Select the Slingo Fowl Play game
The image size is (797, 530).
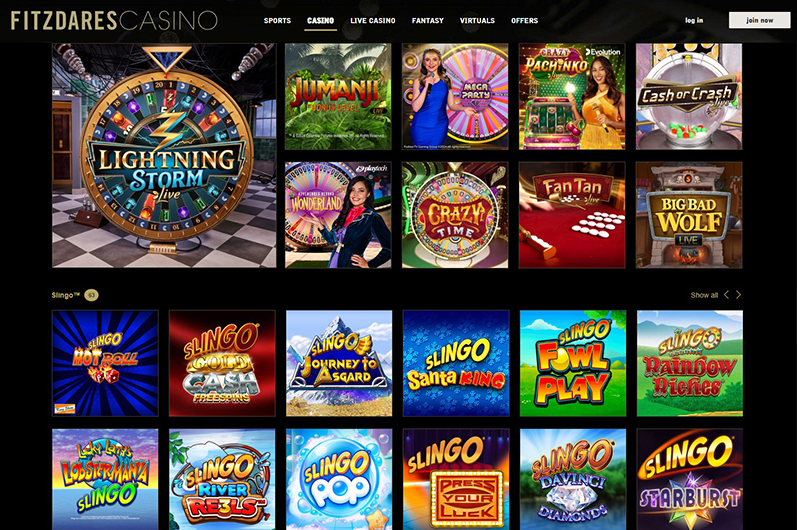click(573, 363)
